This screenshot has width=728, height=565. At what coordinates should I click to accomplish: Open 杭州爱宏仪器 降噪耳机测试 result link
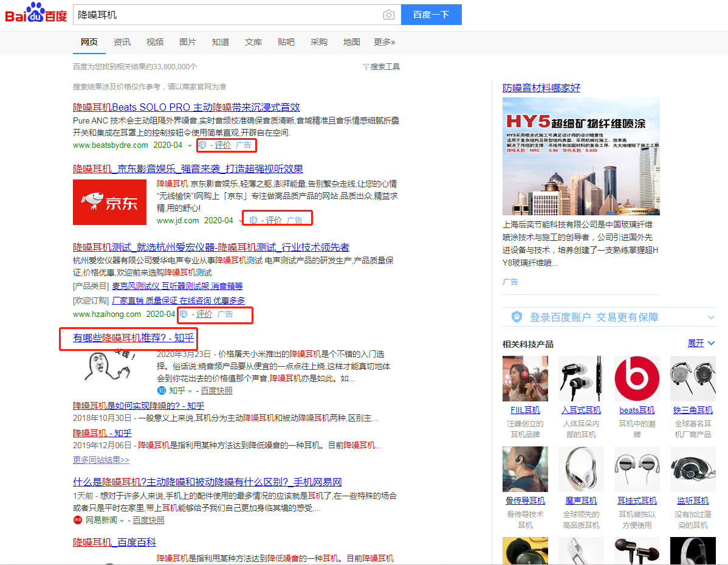click(211, 247)
